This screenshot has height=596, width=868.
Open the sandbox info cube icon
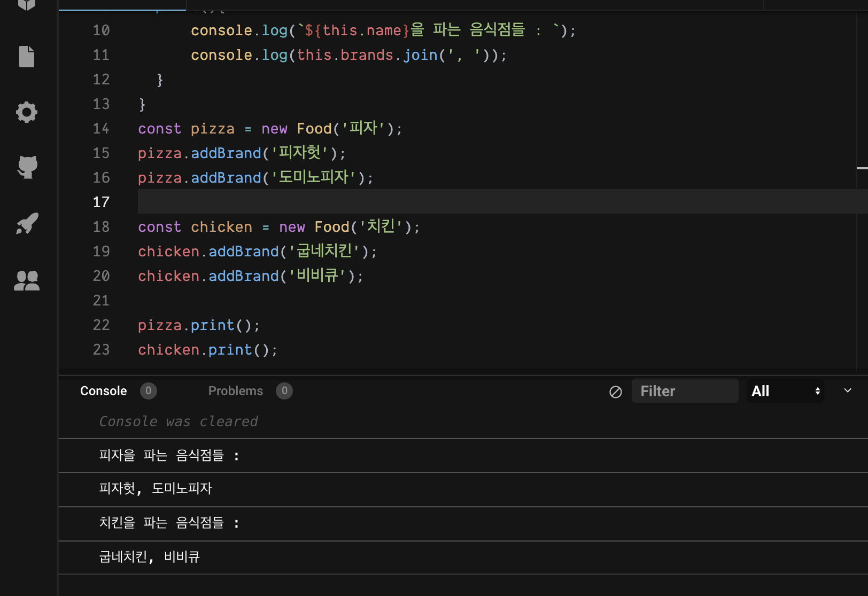tap(27, 4)
